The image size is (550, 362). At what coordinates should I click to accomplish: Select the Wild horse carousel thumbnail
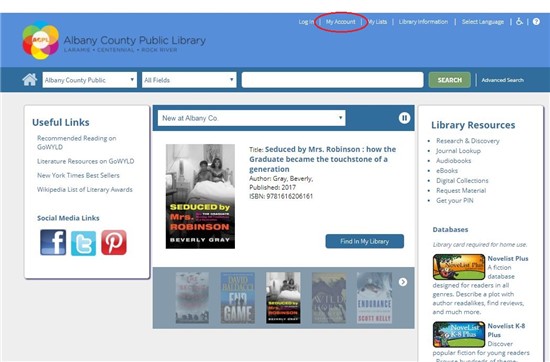[329, 298]
